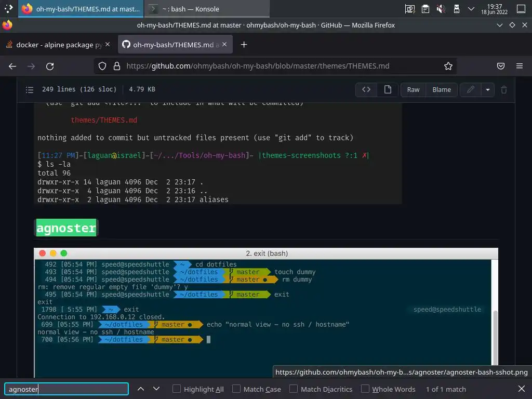Focus the find text field containing agnoster
Viewport: 532px width, 399px height.
(66, 389)
